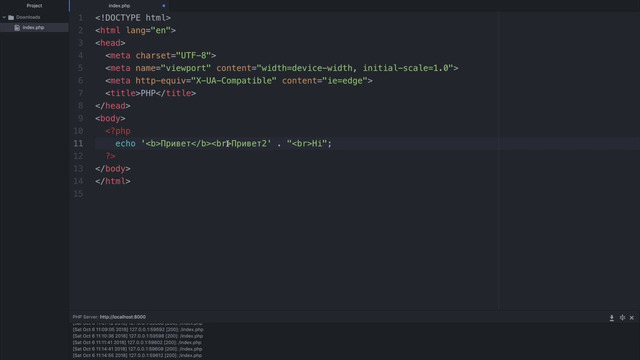Click the echo keyword on line 11
The width and height of the screenshot is (640, 360).
(x=125, y=143)
